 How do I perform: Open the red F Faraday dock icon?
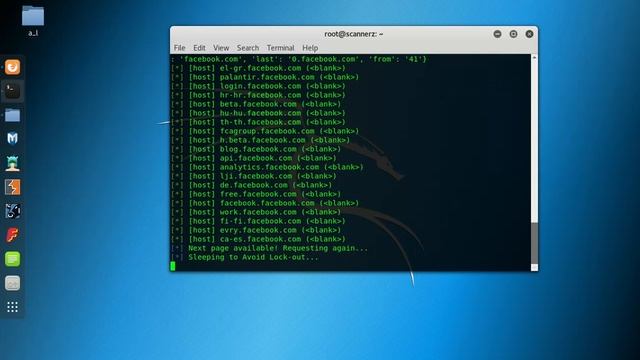tap(12, 235)
